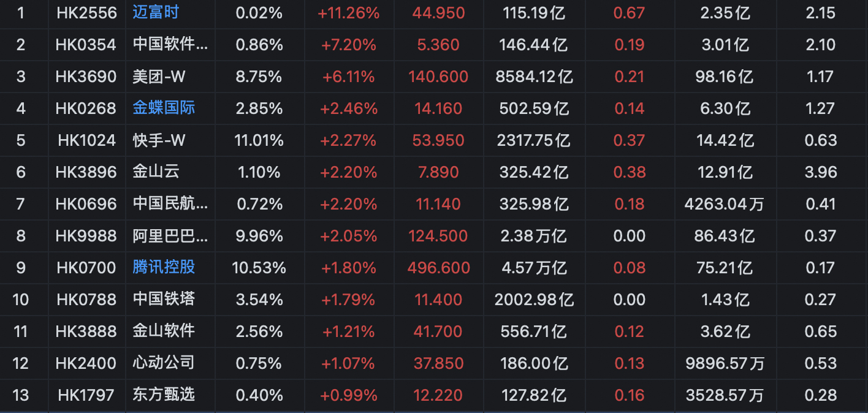Select the 8584.12亿 market cap cell

(x=534, y=77)
